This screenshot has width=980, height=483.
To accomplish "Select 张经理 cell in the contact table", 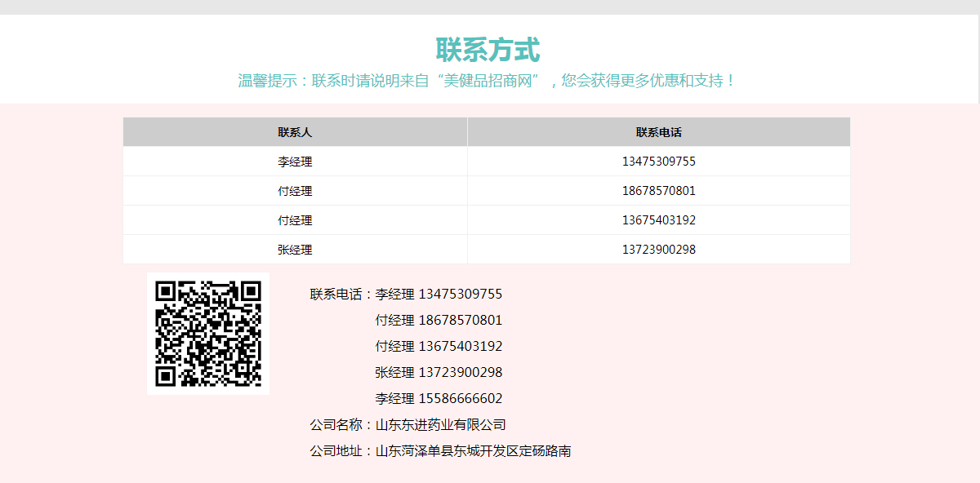I will click(x=295, y=250).
